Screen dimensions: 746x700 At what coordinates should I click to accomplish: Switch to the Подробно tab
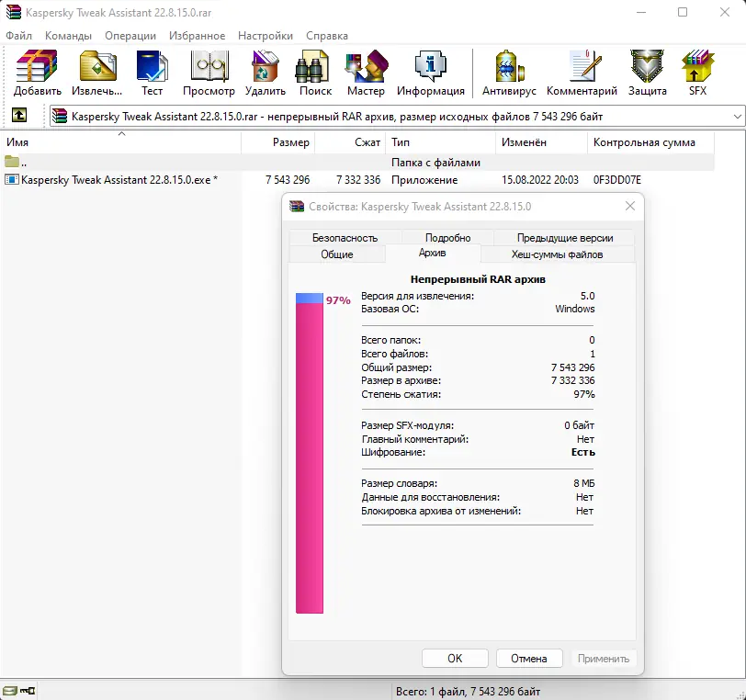click(447, 237)
